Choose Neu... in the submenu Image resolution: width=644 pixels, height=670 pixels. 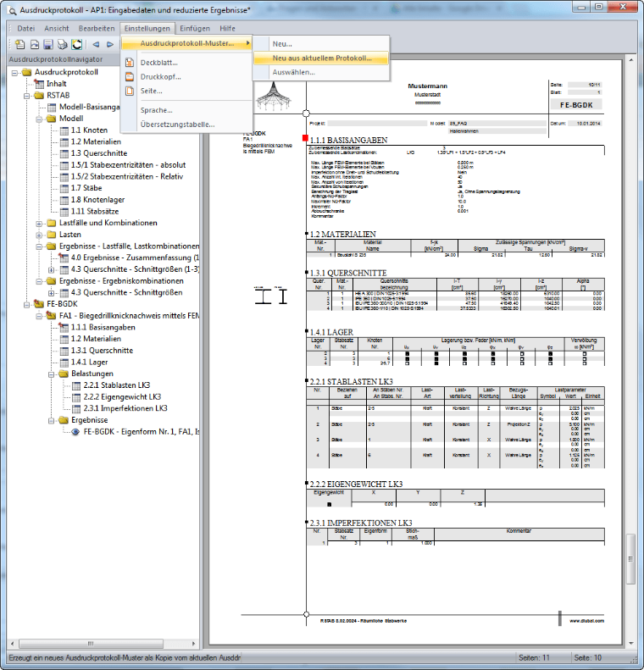tap(321, 43)
